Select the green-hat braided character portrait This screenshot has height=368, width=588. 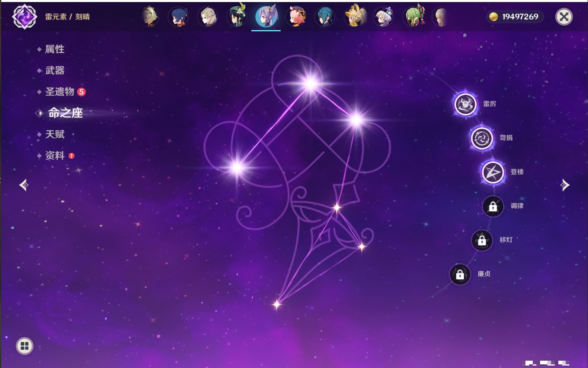237,17
